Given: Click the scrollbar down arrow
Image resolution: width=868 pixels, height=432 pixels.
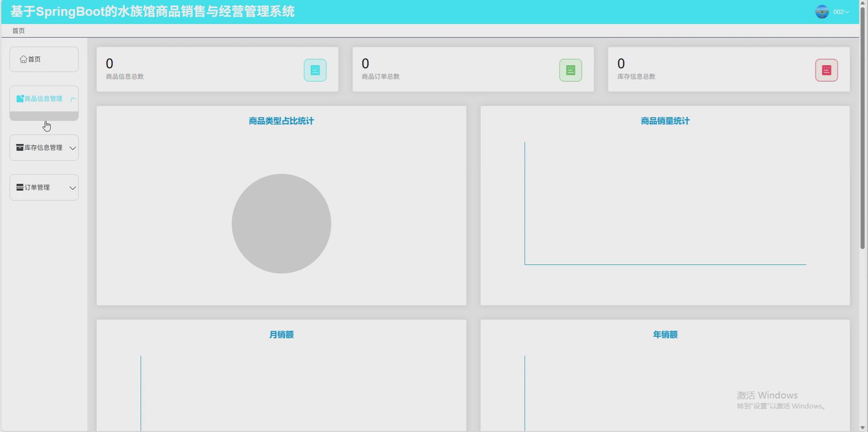Looking at the screenshot, I should tap(863, 427).
